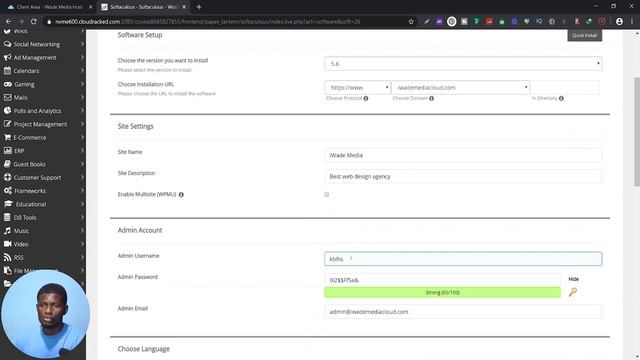Click the Gaming controller icon
640x360 pixels.
click(8, 84)
